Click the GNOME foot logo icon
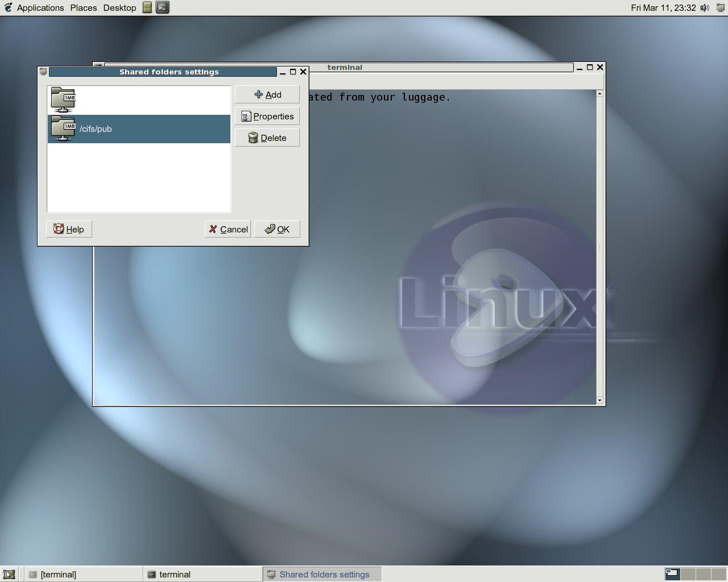 click(x=8, y=7)
